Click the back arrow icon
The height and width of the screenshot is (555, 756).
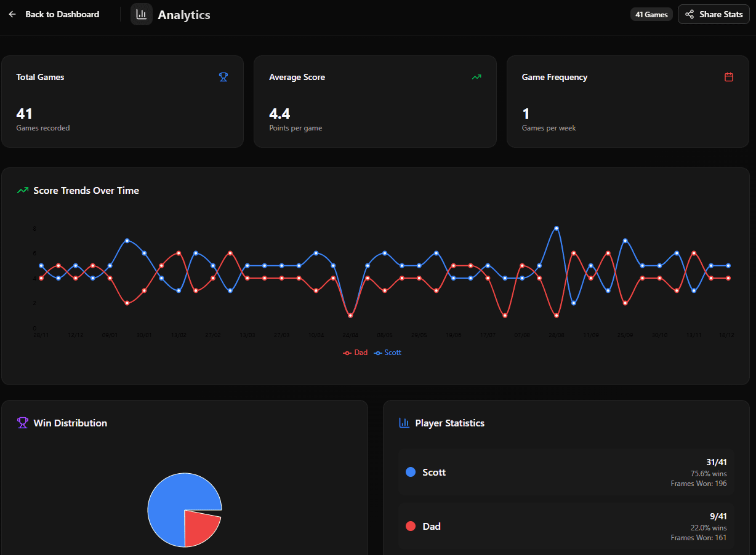click(12, 14)
